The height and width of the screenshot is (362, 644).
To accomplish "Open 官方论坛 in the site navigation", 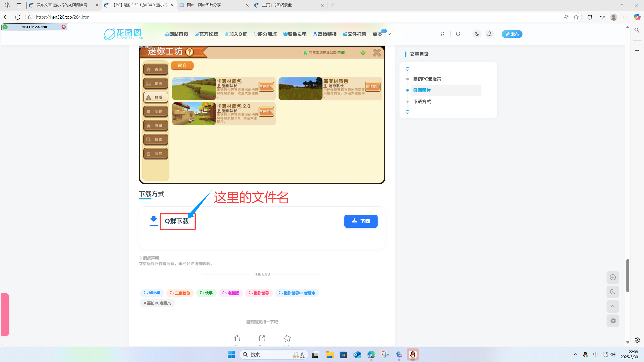I will click(x=206, y=34).
